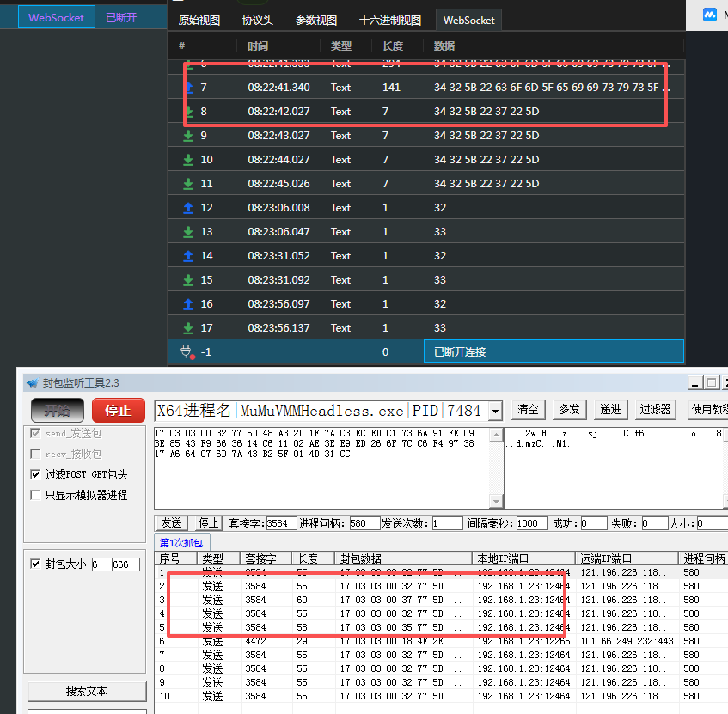Enable the recv_接收包 checkbox

[34, 452]
